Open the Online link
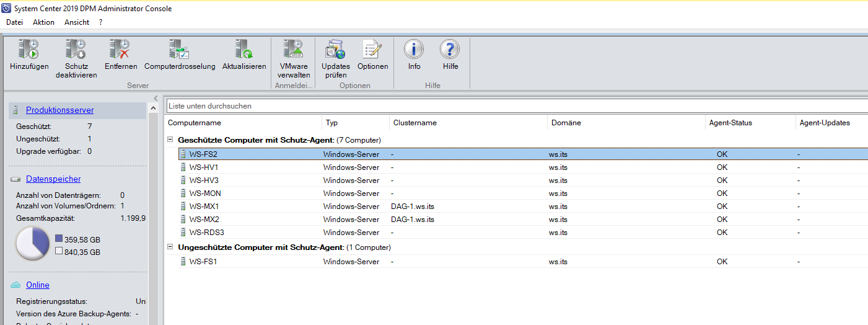This screenshot has width=868, height=325. pos(38,285)
